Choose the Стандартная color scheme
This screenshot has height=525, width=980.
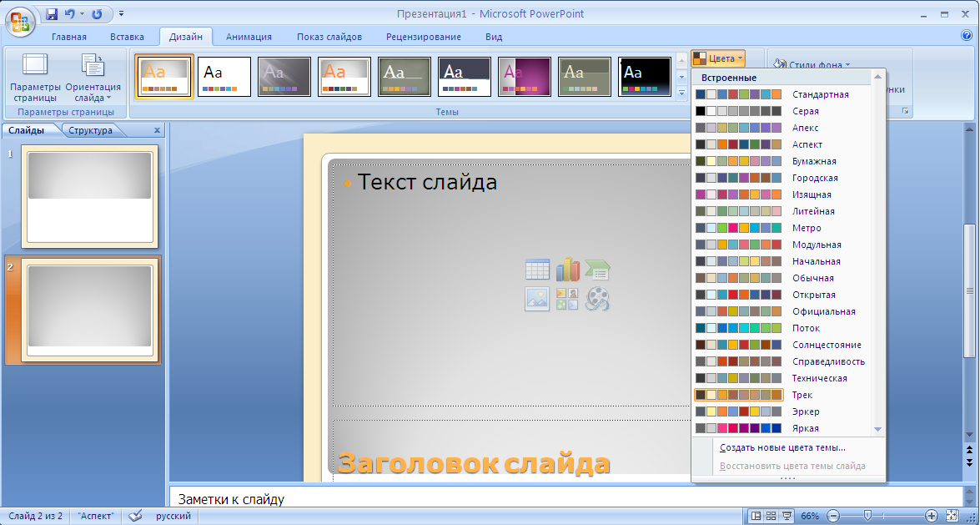pos(782,94)
